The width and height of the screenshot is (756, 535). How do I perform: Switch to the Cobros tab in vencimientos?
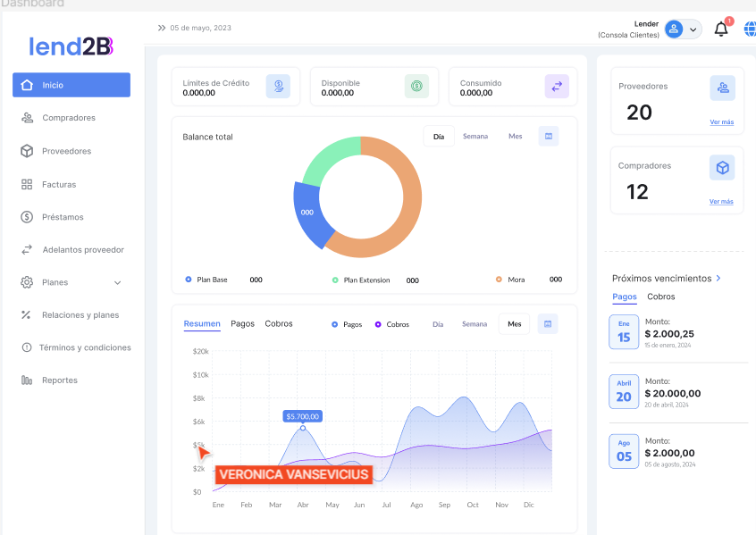(x=661, y=297)
